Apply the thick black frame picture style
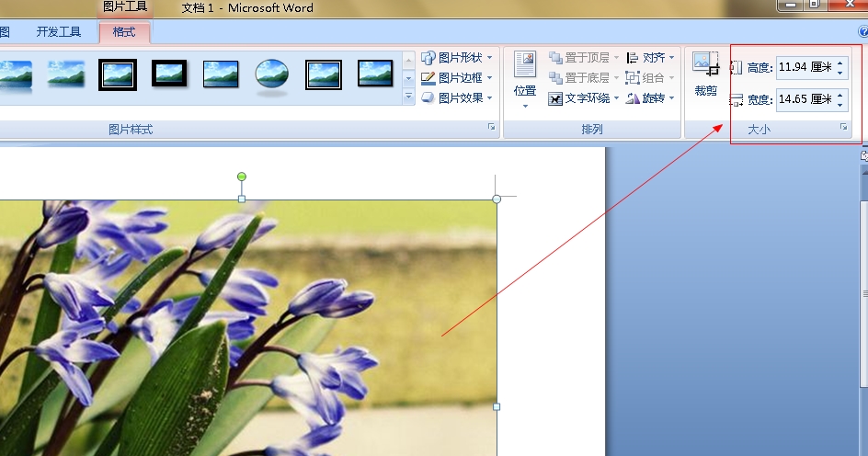The width and height of the screenshot is (868, 456). tap(169, 74)
